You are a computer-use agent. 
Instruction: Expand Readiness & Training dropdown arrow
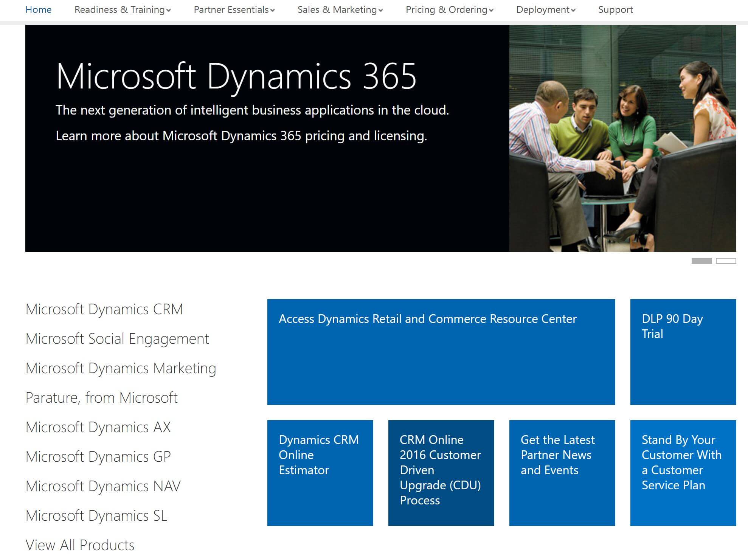click(x=169, y=11)
